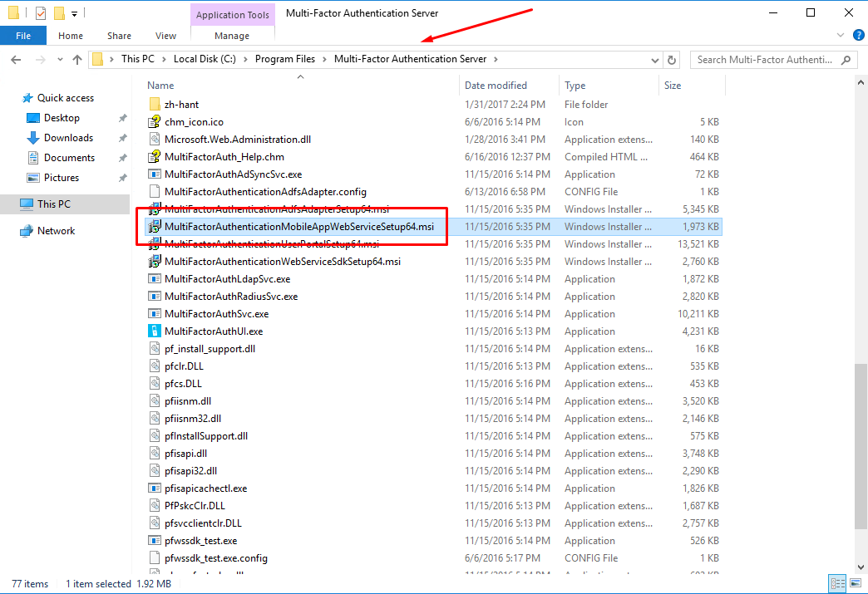Click the search box magnifier icon
This screenshot has width=868, height=594.
point(846,60)
